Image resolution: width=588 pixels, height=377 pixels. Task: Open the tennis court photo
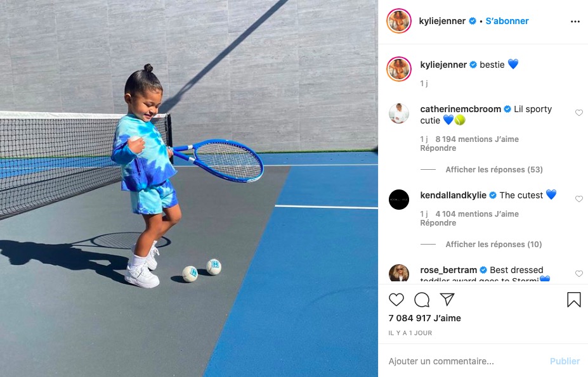pyautogui.click(x=189, y=189)
